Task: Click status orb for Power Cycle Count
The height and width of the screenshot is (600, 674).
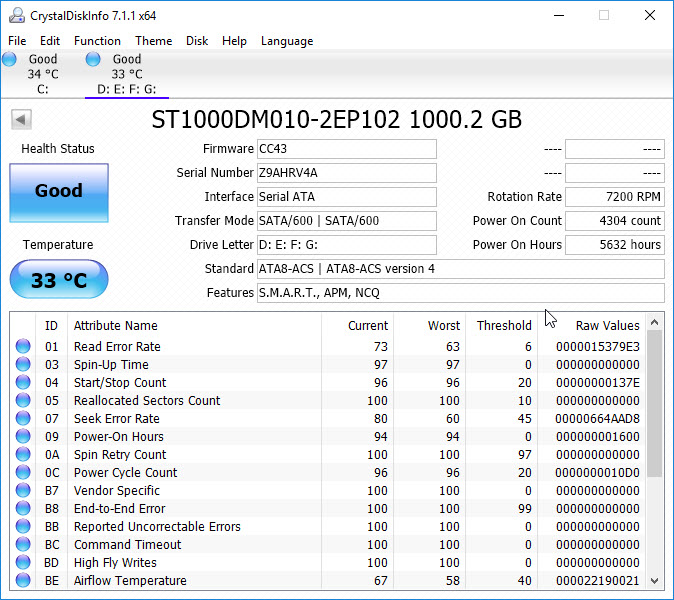Action: coord(23,472)
